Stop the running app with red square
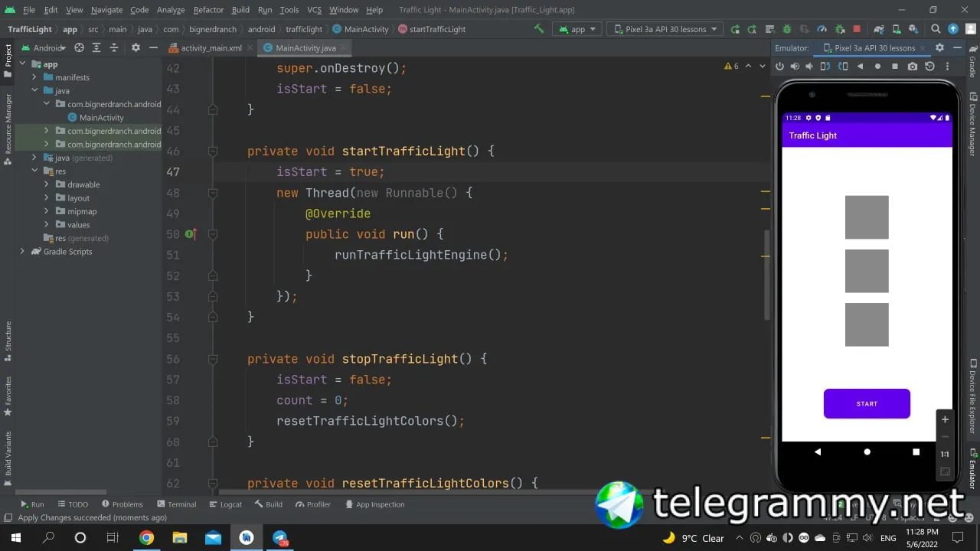Viewport: 980px width, 551px height. [x=857, y=29]
